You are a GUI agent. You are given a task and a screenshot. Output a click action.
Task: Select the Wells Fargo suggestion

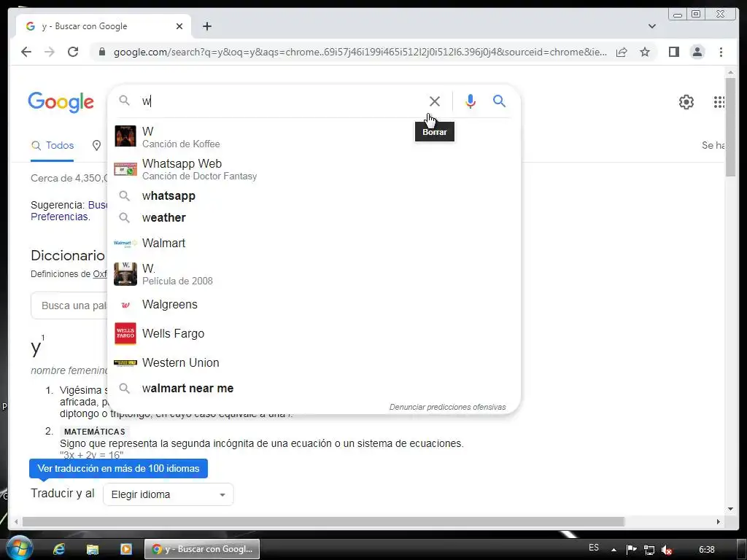point(314,333)
